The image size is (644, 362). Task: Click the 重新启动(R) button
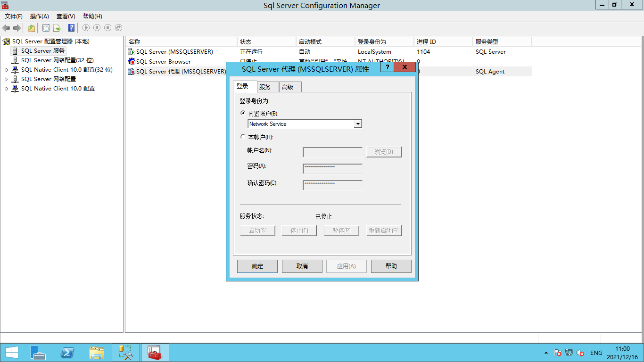pos(384,230)
